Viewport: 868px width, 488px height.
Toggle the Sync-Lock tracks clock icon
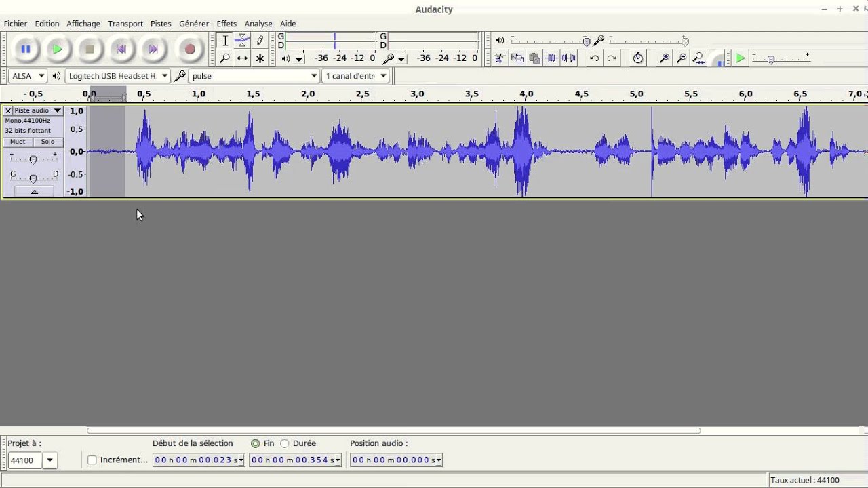tap(637, 58)
